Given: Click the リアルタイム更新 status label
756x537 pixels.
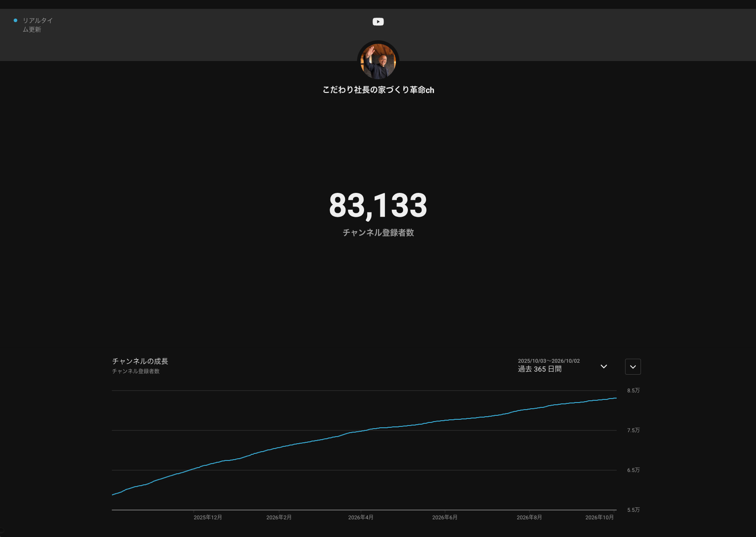Looking at the screenshot, I should coord(38,25).
